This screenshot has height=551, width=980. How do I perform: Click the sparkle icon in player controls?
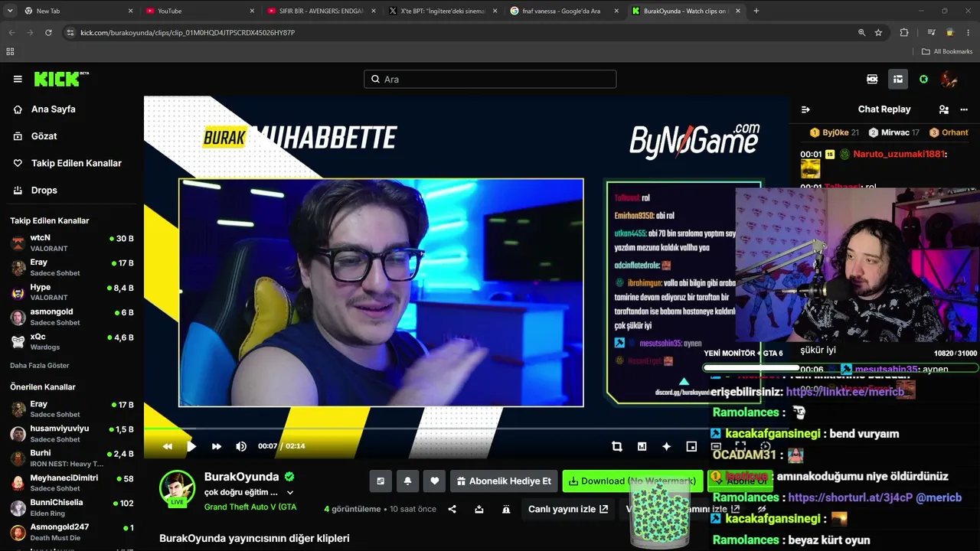pos(666,446)
